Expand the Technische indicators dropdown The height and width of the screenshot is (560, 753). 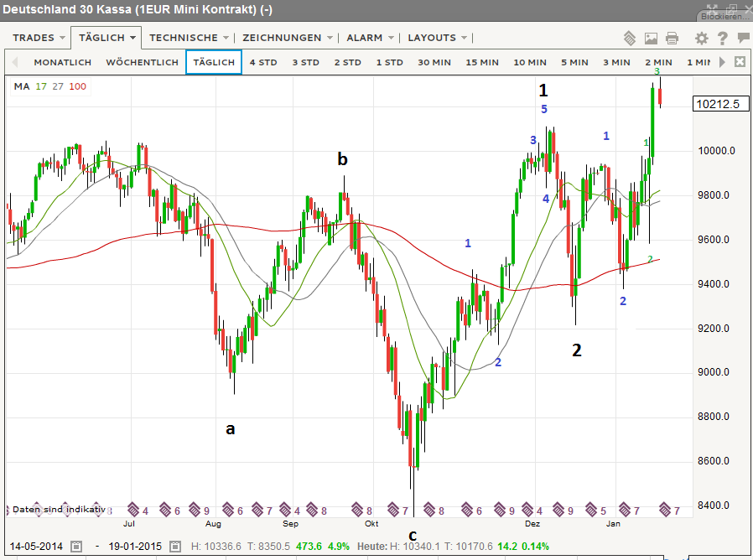coord(189,38)
